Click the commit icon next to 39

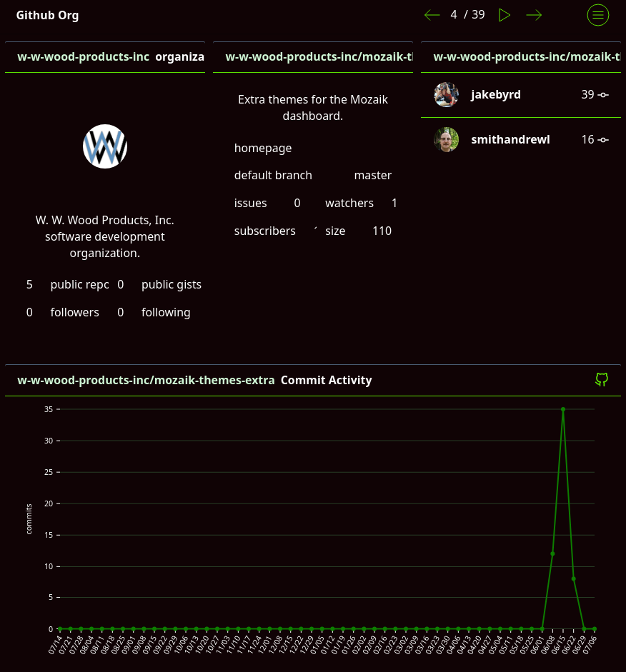pos(604,95)
